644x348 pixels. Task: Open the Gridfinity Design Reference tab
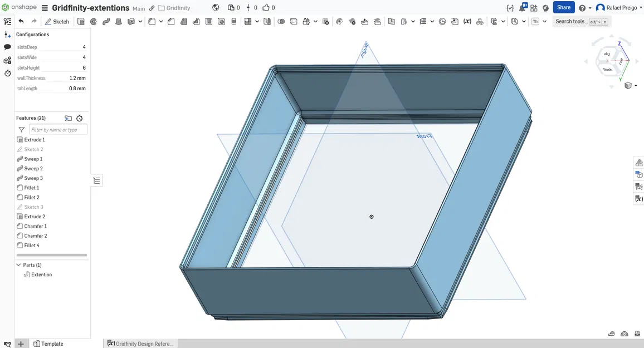click(x=140, y=344)
